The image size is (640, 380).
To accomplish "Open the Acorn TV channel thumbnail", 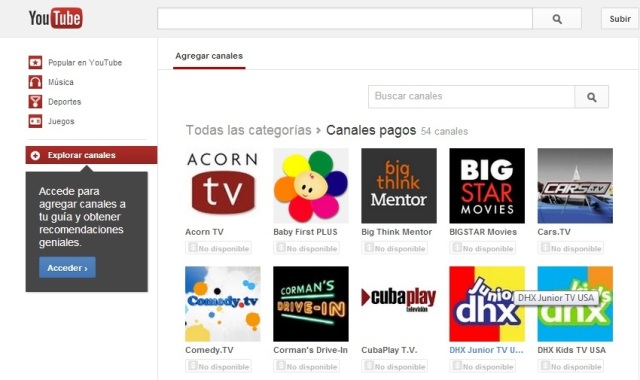I will (223, 186).
